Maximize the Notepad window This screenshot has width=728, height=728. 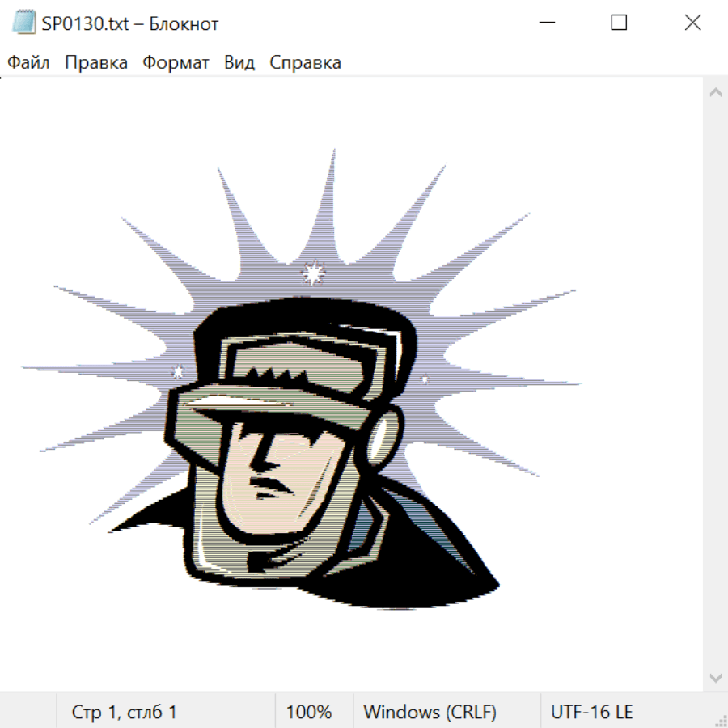click(x=619, y=23)
